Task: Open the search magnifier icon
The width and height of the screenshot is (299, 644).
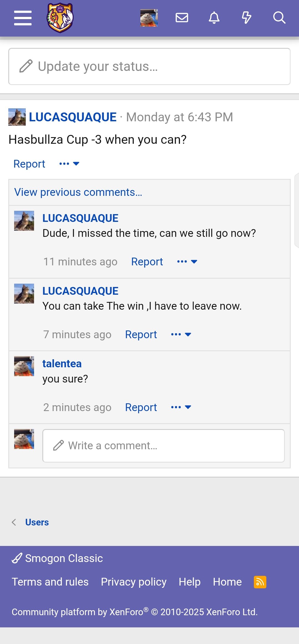Action: tap(279, 18)
